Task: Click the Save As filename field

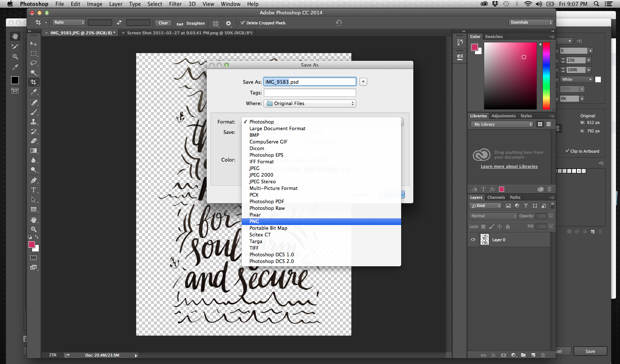Action: [310, 82]
